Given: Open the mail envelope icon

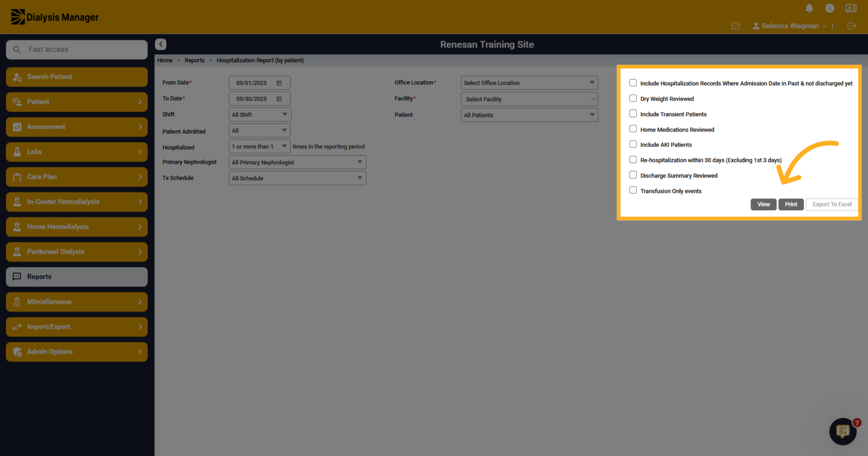Looking at the screenshot, I should click(736, 26).
